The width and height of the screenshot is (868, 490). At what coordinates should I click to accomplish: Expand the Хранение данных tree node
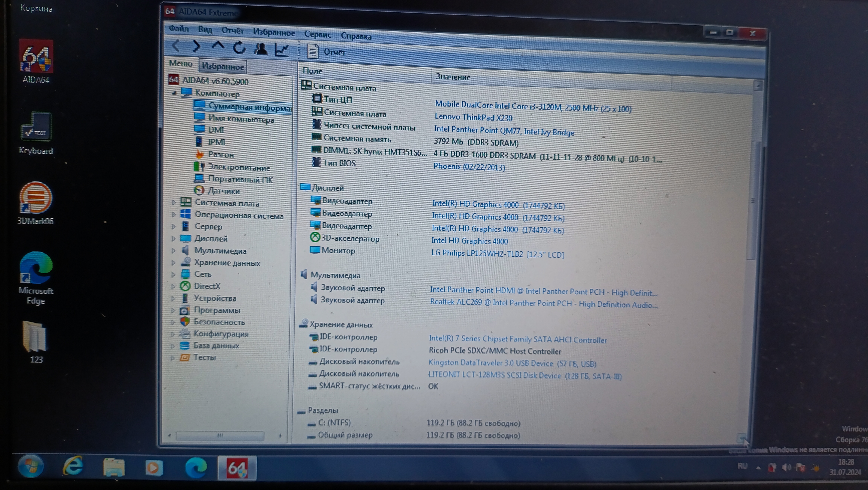tap(173, 262)
